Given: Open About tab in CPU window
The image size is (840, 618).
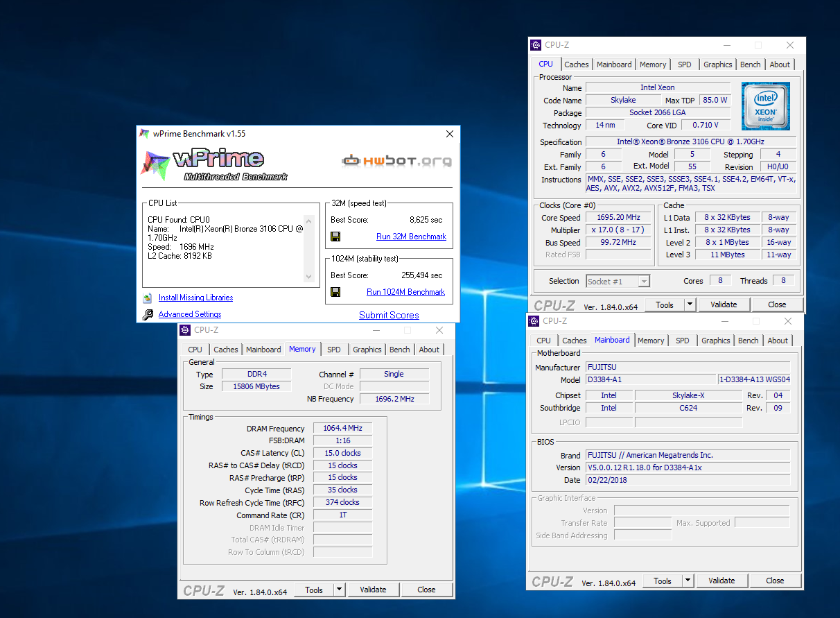Looking at the screenshot, I should (x=780, y=65).
